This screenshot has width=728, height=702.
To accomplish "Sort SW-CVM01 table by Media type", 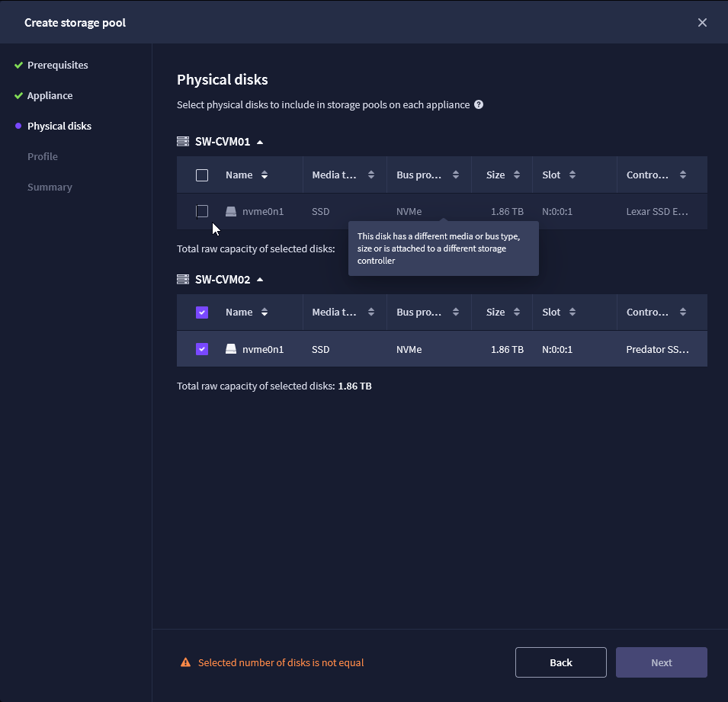I will 371,175.
